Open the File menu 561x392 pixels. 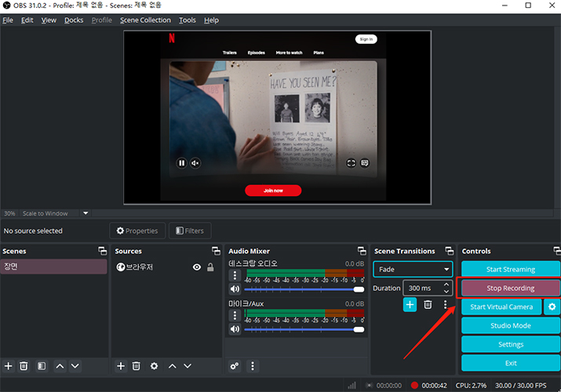tap(8, 20)
